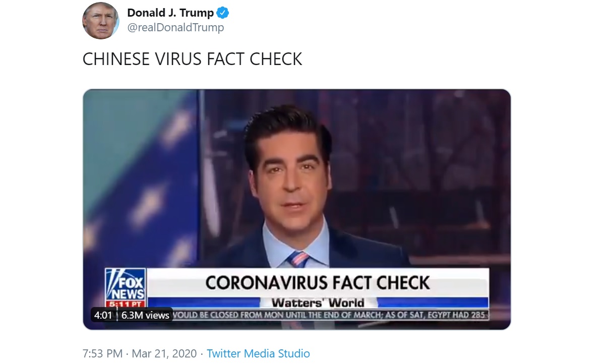Screen dimensions: 609x364
Task: Open the Twitter Media Studio link
Action: click(258, 353)
